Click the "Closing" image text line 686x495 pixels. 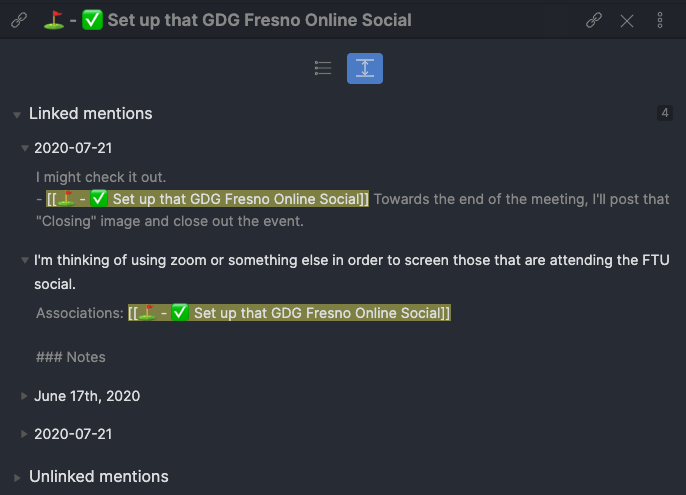(170, 221)
